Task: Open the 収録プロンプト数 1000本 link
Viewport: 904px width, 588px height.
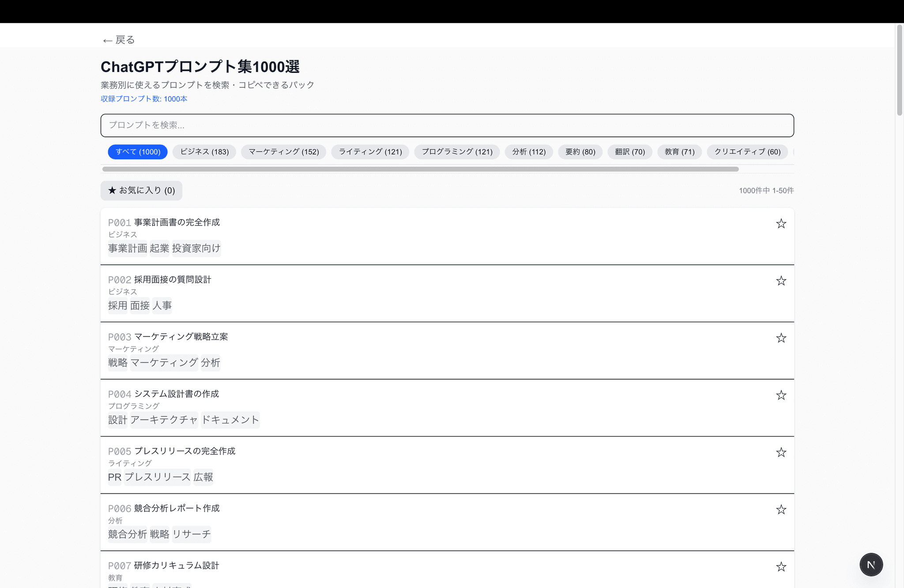Action: 143,99
